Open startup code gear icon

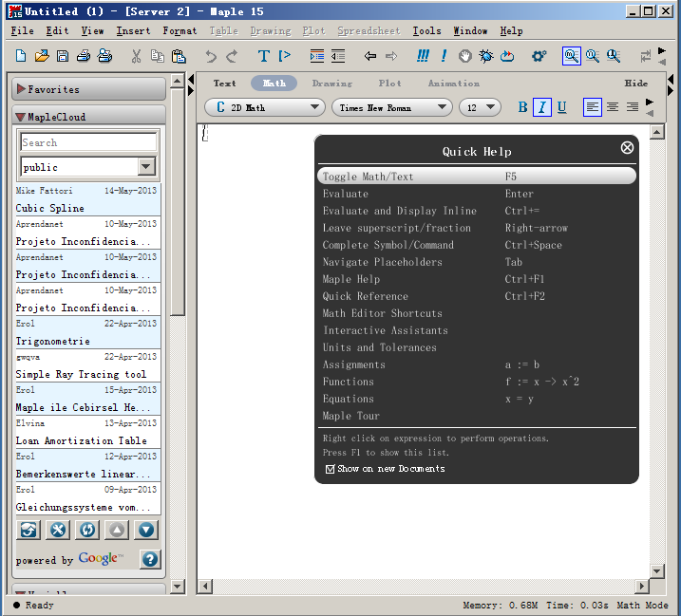pyautogui.click(x=539, y=56)
